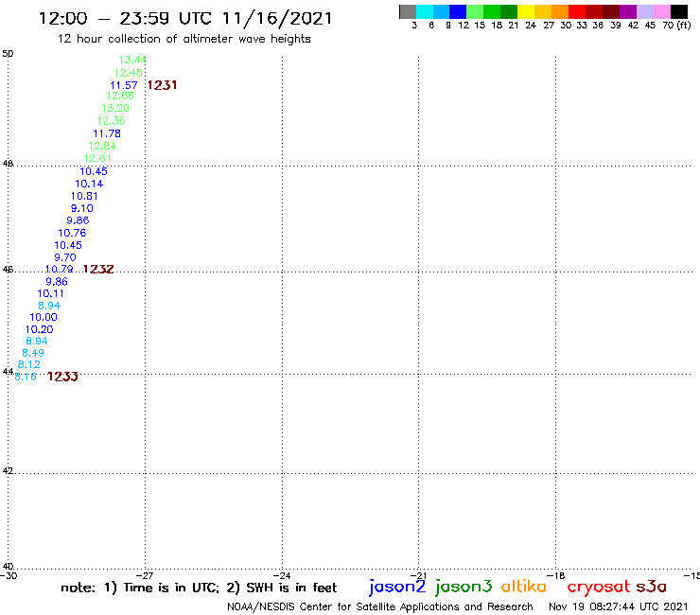The height and width of the screenshot is (615, 700).
Task: Click the 42 latitude axis label
Action: tap(8, 471)
